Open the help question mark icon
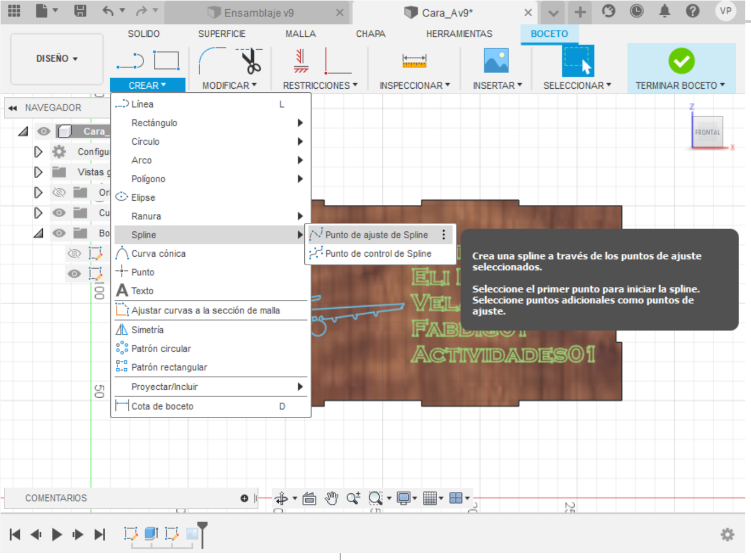 coord(693,11)
